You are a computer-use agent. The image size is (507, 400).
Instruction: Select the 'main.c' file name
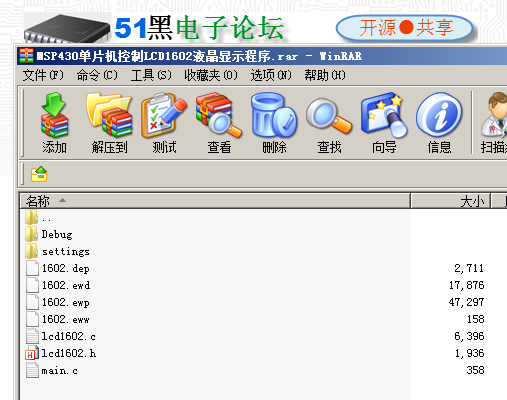pos(59,370)
